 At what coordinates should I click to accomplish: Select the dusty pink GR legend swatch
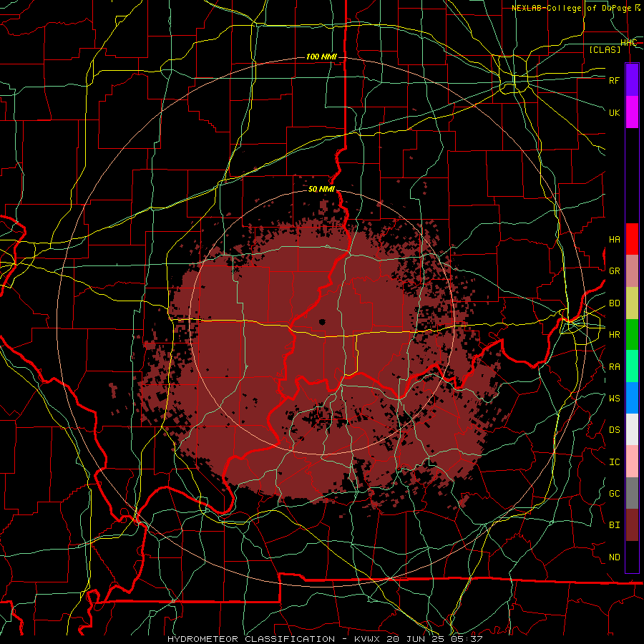pyautogui.click(x=632, y=271)
